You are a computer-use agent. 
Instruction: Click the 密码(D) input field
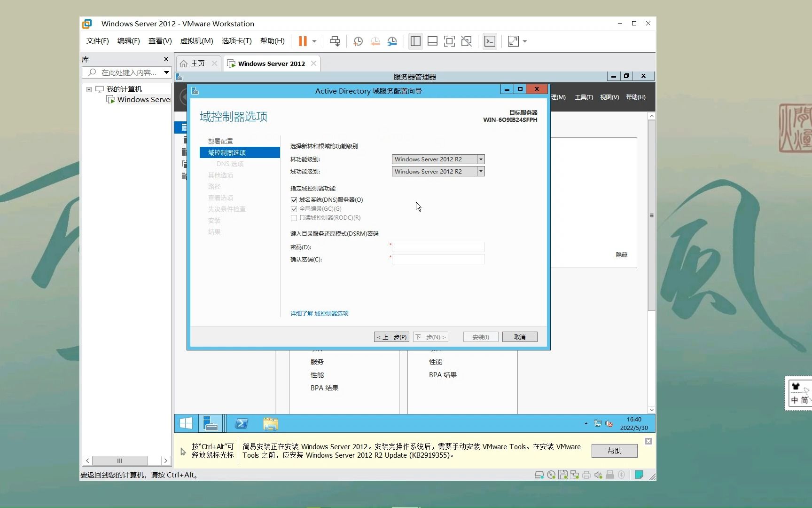[438, 247]
